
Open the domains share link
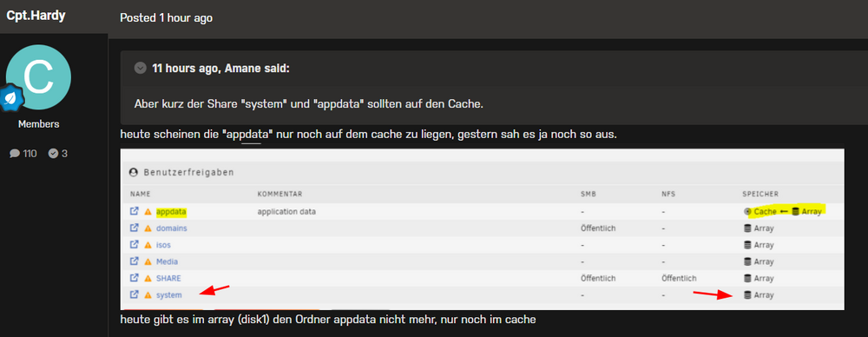tap(172, 228)
